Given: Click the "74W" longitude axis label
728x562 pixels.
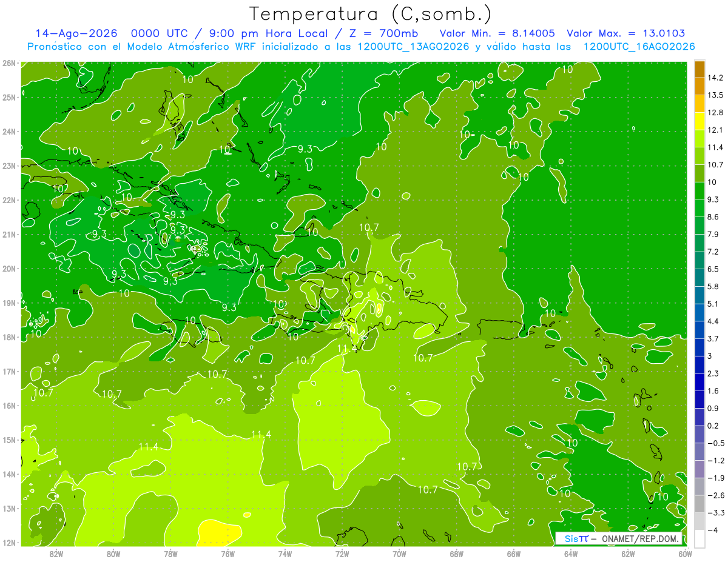Looking at the screenshot, I should [285, 554].
